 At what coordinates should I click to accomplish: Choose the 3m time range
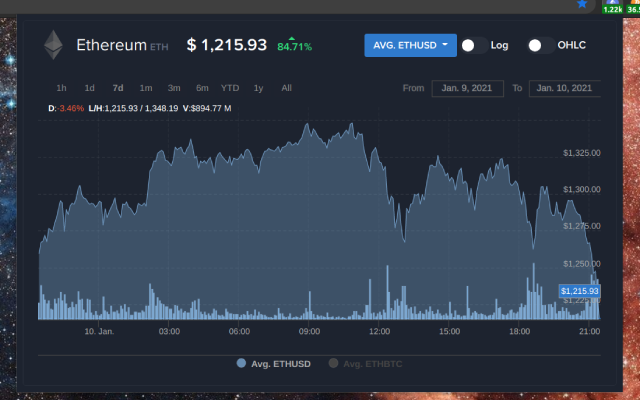pos(174,88)
